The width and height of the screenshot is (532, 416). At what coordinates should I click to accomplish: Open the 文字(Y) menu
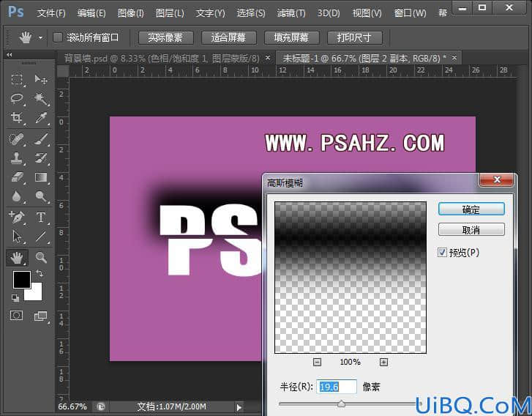[x=210, y=13]
